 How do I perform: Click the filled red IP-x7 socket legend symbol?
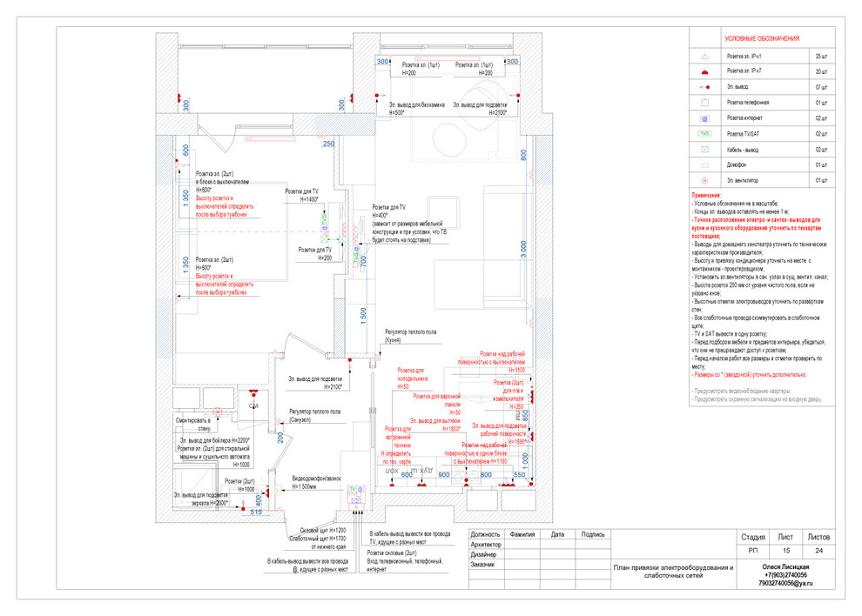706,71
